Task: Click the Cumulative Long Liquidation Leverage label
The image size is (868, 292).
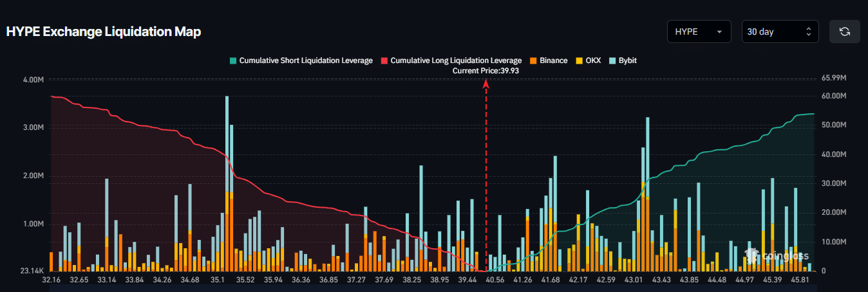Action: coord(456,60)
